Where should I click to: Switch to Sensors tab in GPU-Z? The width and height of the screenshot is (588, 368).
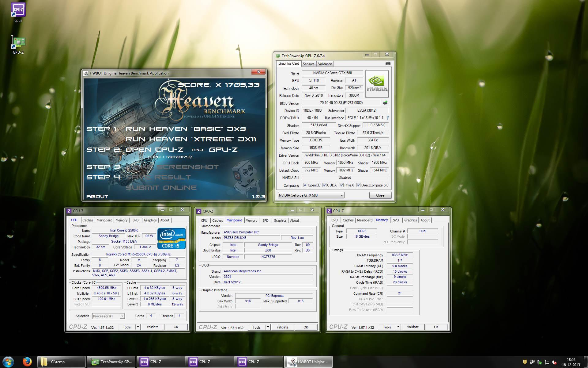click(308, 64)
